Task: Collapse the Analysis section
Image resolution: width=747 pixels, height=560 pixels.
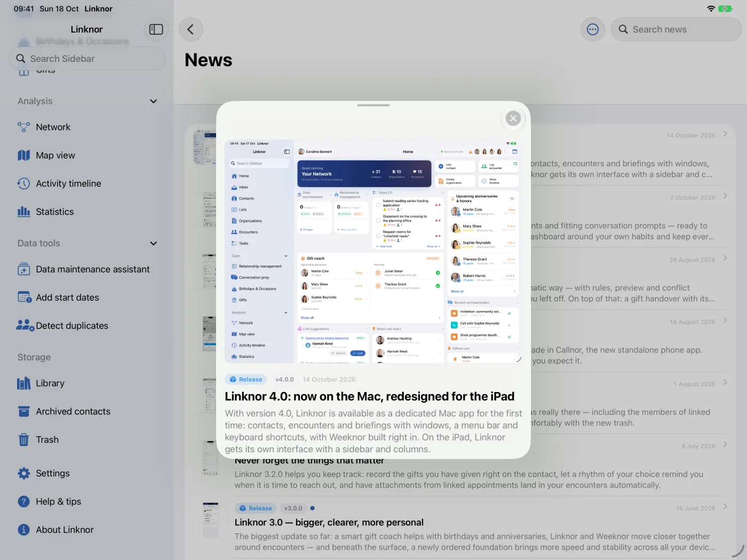Action: [154, 101]
